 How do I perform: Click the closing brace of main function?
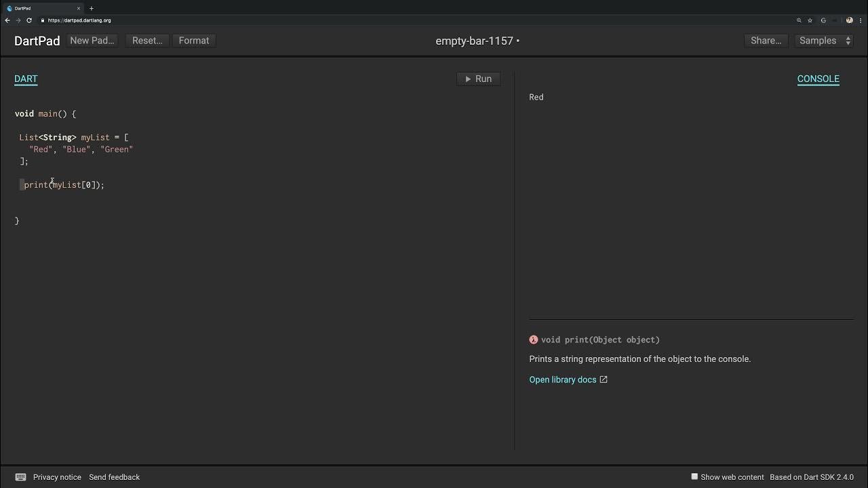point(17,220)
